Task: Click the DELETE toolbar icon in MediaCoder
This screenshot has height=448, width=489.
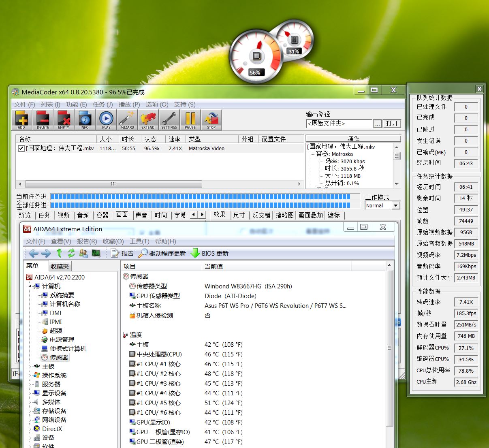Action: point(43,120)
